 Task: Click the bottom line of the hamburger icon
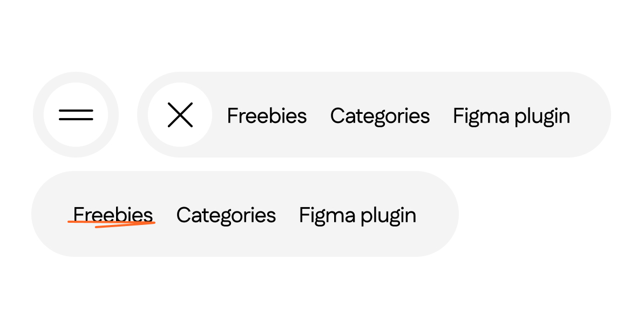click(x=76, y=119)
